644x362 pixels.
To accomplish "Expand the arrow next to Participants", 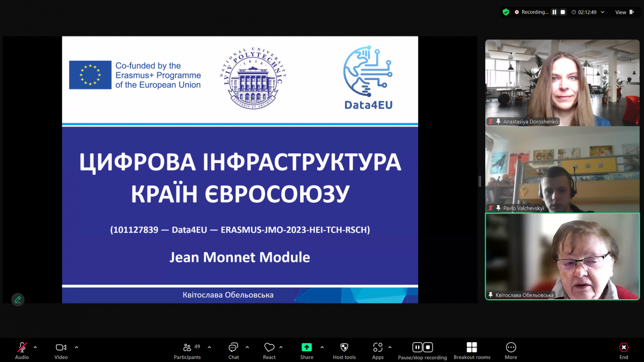I will click(x=209, y=347).
